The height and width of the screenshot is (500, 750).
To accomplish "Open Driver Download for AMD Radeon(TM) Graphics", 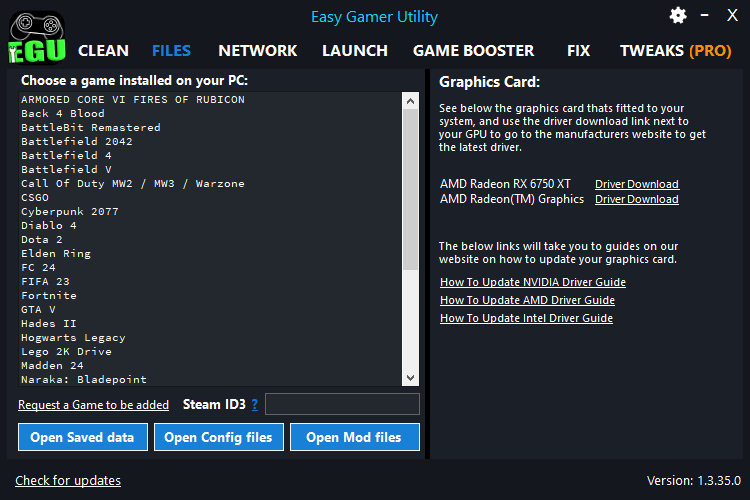I will click(637, 199).
